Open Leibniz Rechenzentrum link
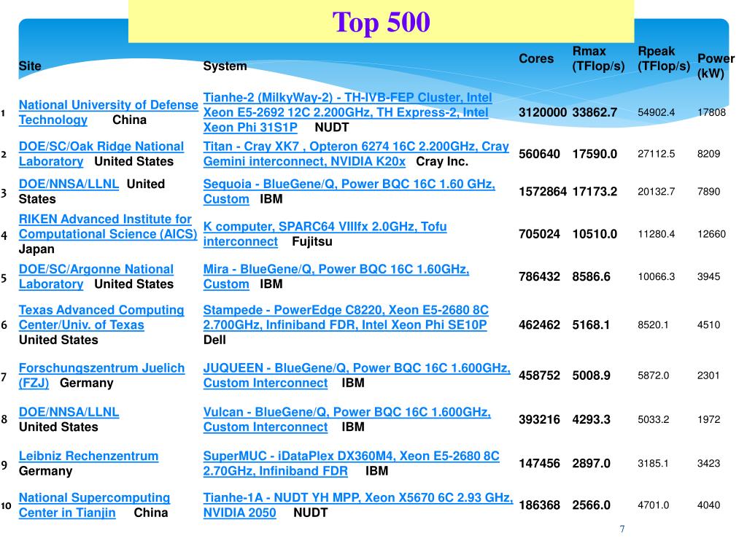This screenshot has height=560, width=747. pos(88,456)
